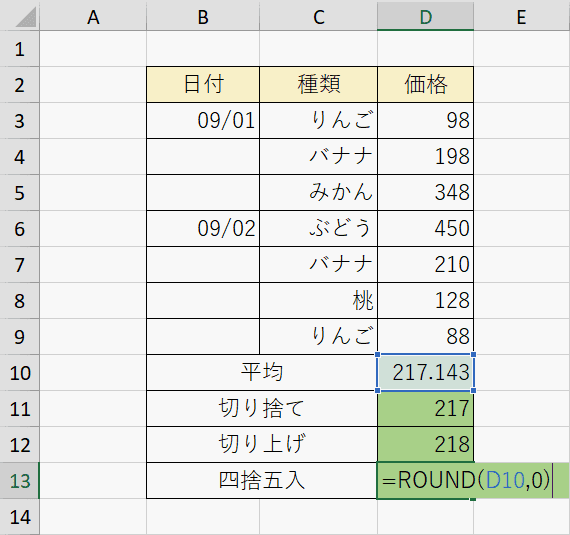Click the rounded-up value 218
Image resolution: width=570 pixels, height=535 pixels.
(425, 445)
